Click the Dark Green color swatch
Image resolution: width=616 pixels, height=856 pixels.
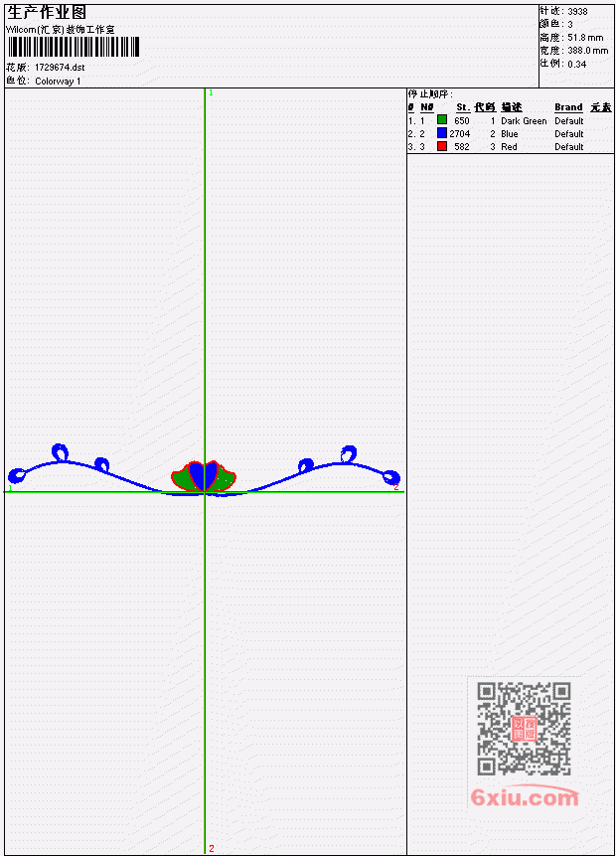pos(442,119)
